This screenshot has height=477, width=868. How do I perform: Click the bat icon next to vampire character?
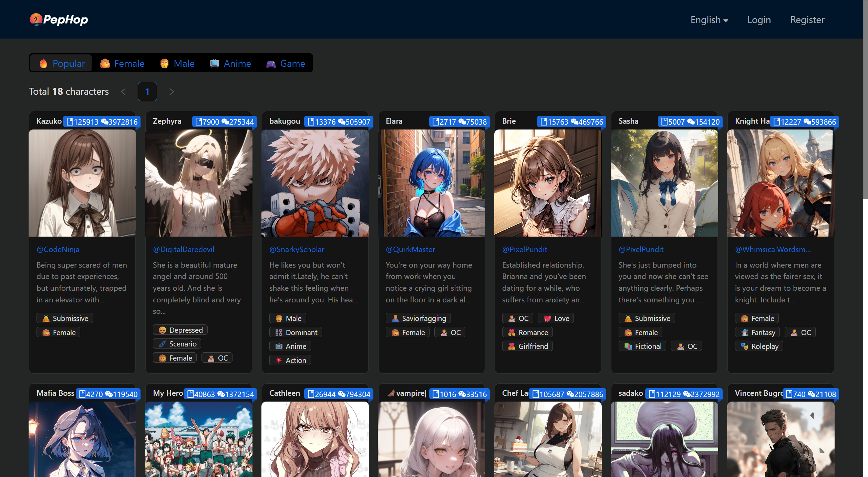point(391,393)
